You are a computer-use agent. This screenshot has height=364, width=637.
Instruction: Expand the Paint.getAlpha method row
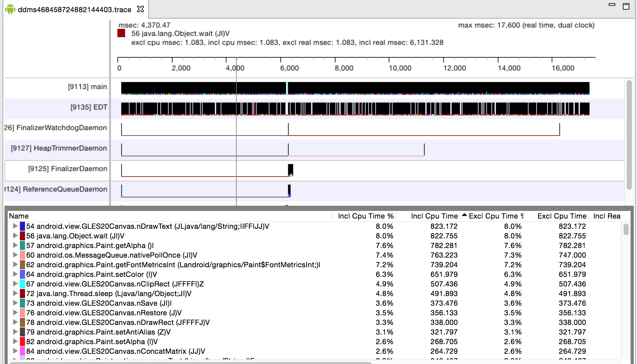pyautogui.click(x=15, y=245)
